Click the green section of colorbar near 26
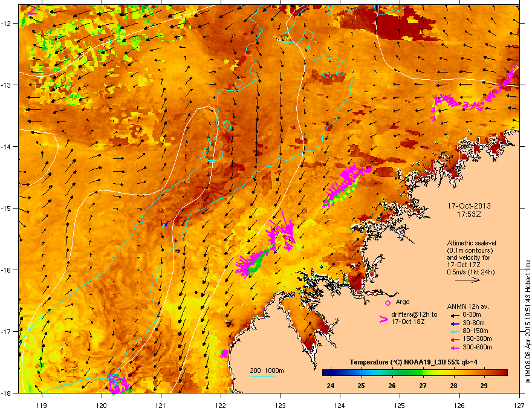Screen dimensions: 532x411 tap(394, 373)
